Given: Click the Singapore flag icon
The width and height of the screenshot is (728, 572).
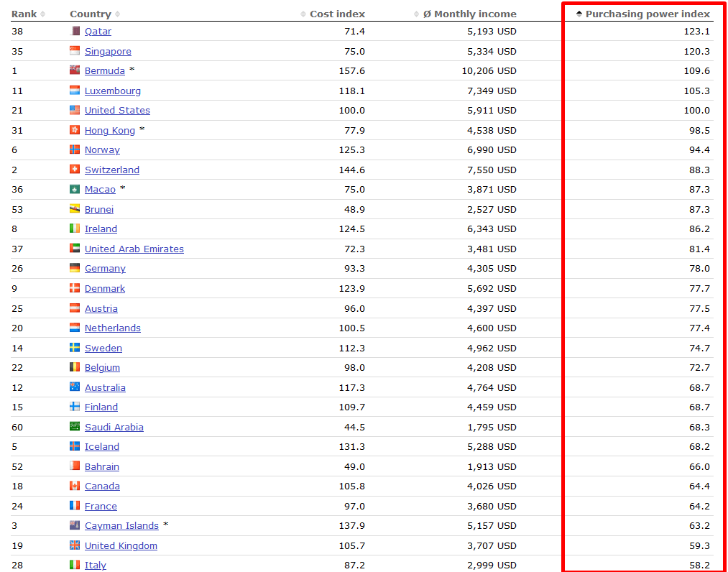Looking at the screenshot, I should [75, 50].
